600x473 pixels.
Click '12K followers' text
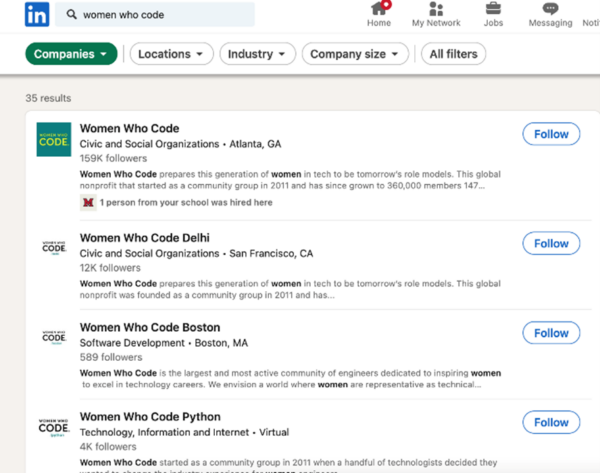click(x=110, y=267)
